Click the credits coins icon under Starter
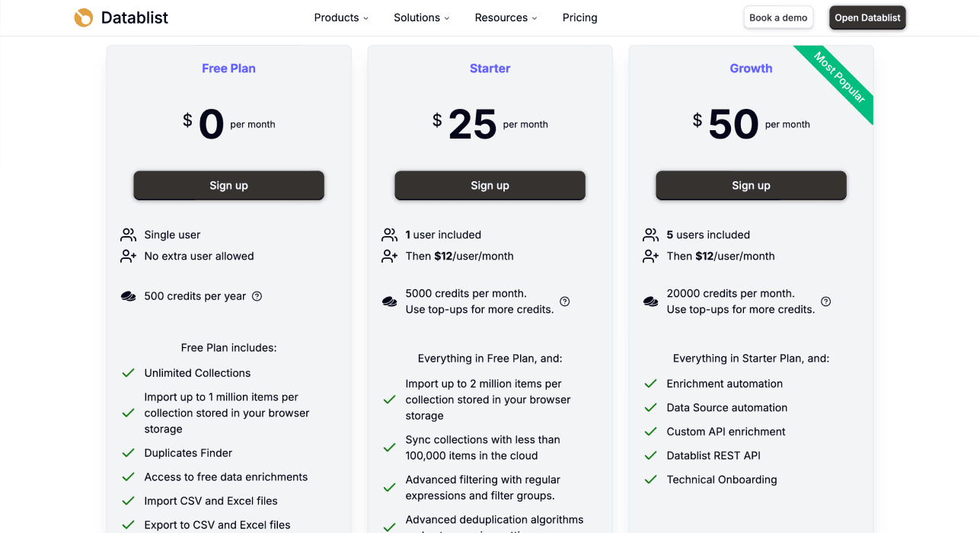 click(x=389, y=301)
